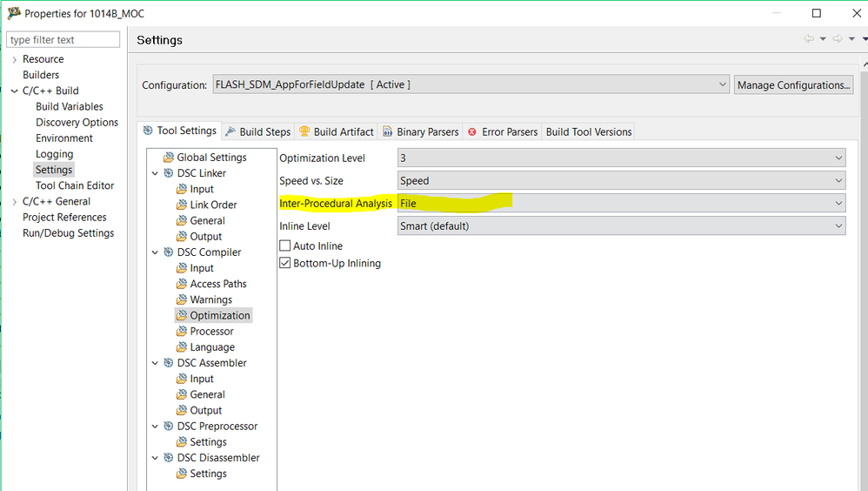Select Settings under C/C++ Build
868x491 pixels.
pos(54,170)
